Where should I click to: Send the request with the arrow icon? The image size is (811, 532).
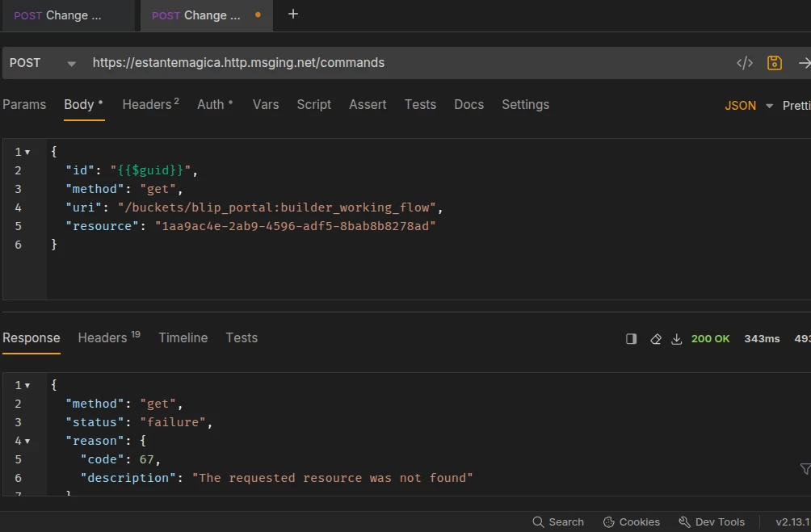point(804,63)
